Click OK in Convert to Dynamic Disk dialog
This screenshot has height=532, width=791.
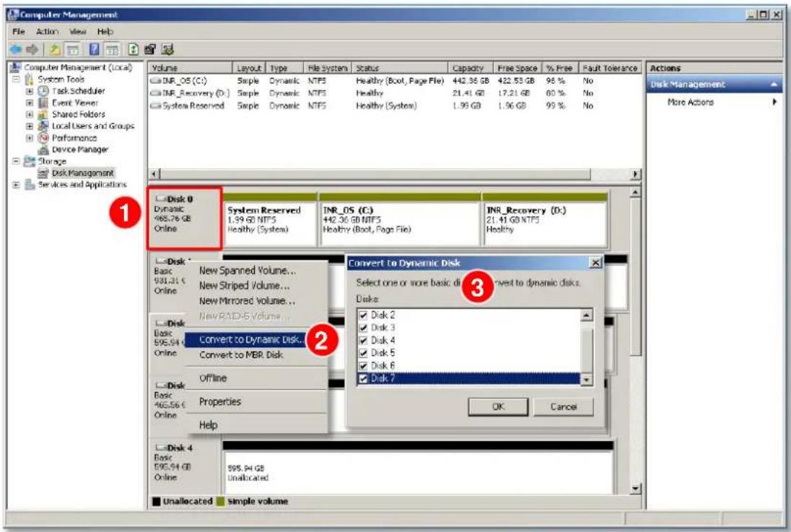click(498, 407)
